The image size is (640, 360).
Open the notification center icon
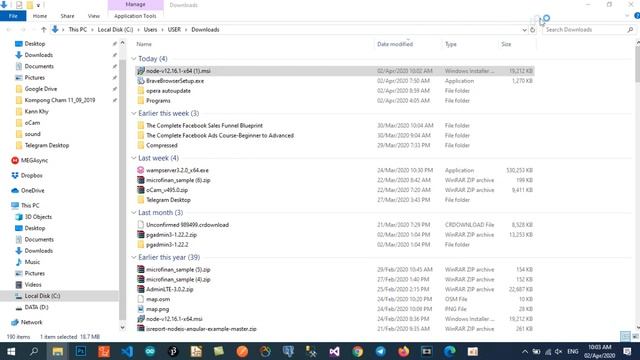tap(627, 351)
